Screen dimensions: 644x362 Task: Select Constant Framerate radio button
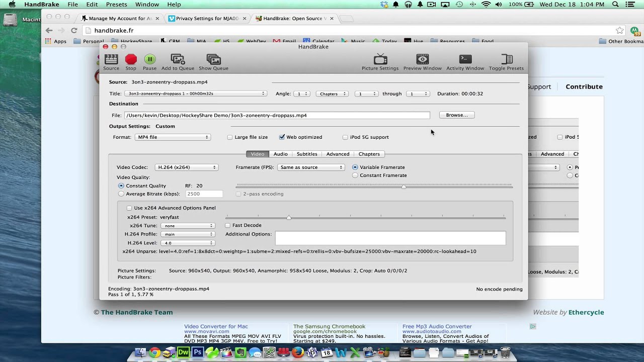coord(355,175)
